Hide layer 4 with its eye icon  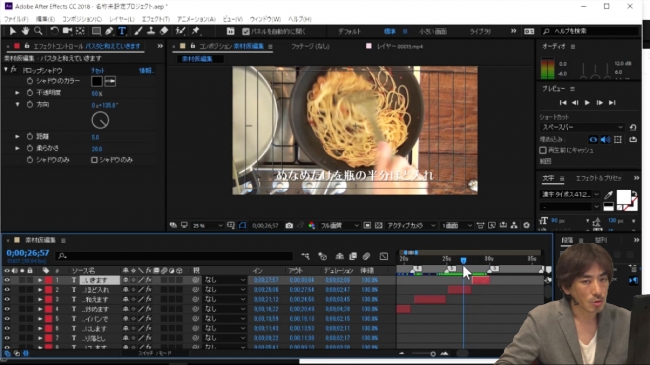[7, 309]
